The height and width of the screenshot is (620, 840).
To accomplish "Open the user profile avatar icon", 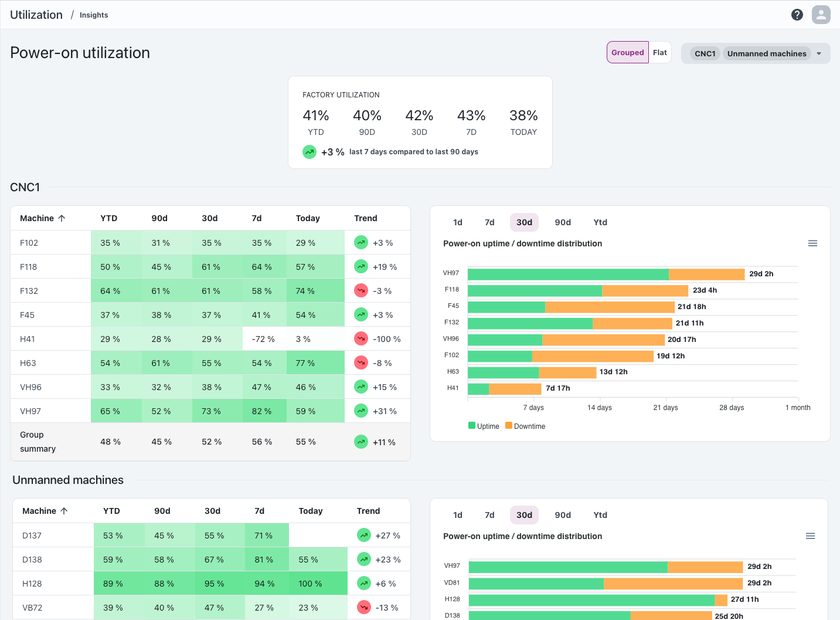I will [x=821, y=15].
